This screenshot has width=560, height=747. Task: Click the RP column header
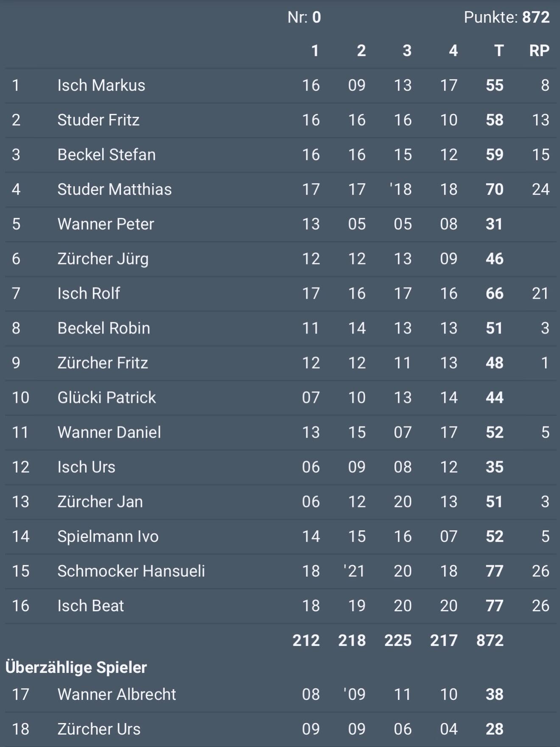pos(539,51)
